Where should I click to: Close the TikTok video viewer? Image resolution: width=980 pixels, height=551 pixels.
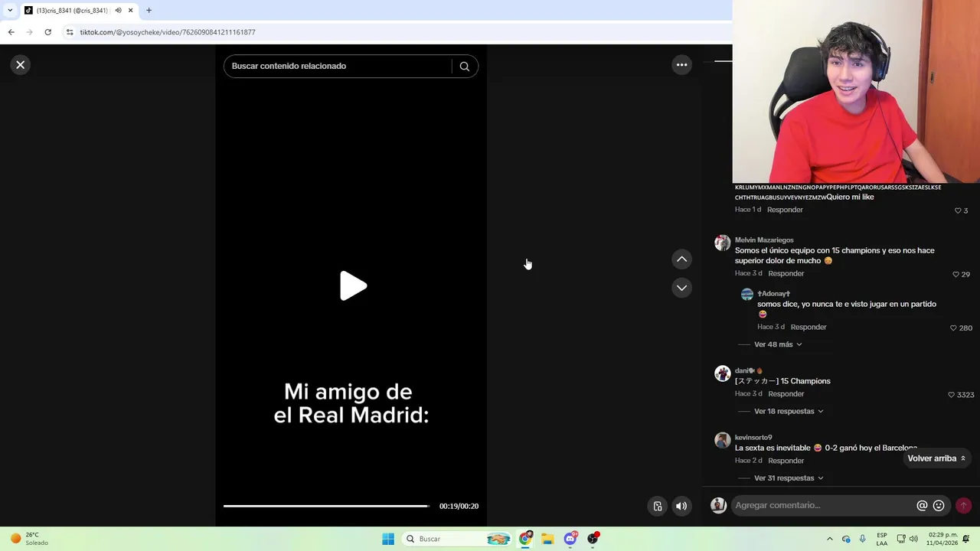tap(21, 65)
